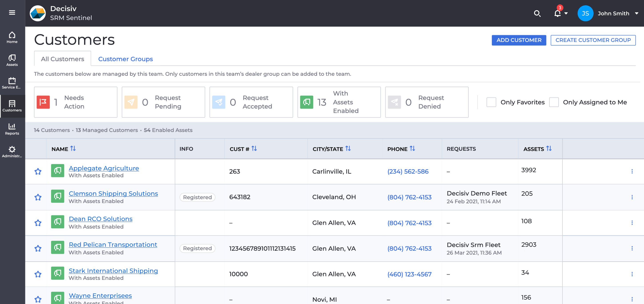Filter by Needs Action card
Image resolution: width=644 pixels, height=304 pixels.
(76, 102)
